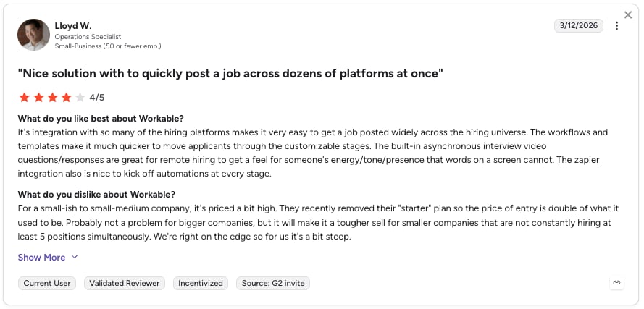Viewport: 644px width, 309px height.
Task: Click the second red rating star
Action: (38, 97)
